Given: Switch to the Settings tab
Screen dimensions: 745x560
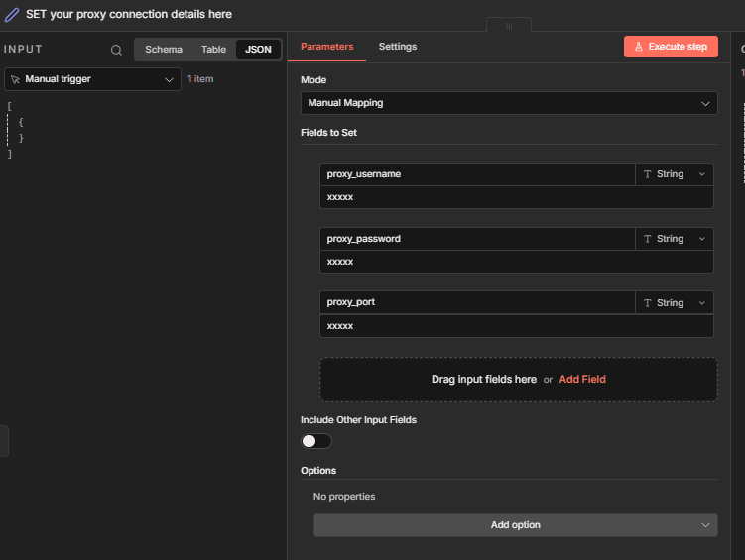Looking at the screenshot, I should pos(398,47).
